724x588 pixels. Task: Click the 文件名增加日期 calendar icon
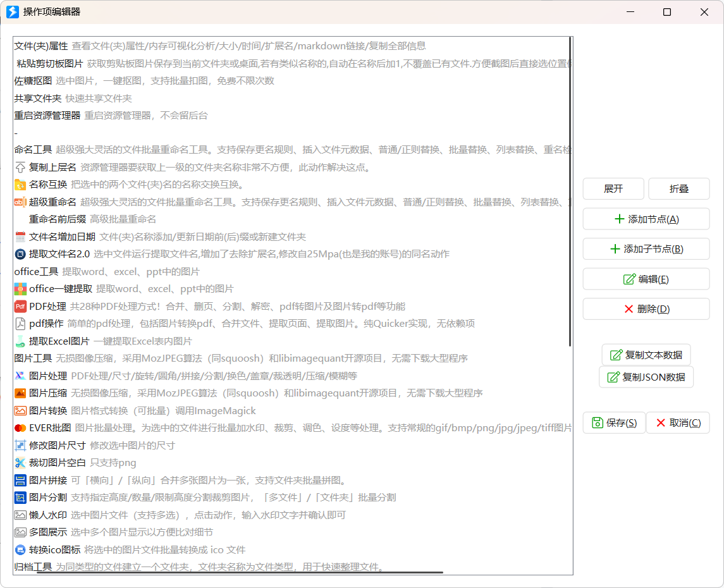coord(20,236)
